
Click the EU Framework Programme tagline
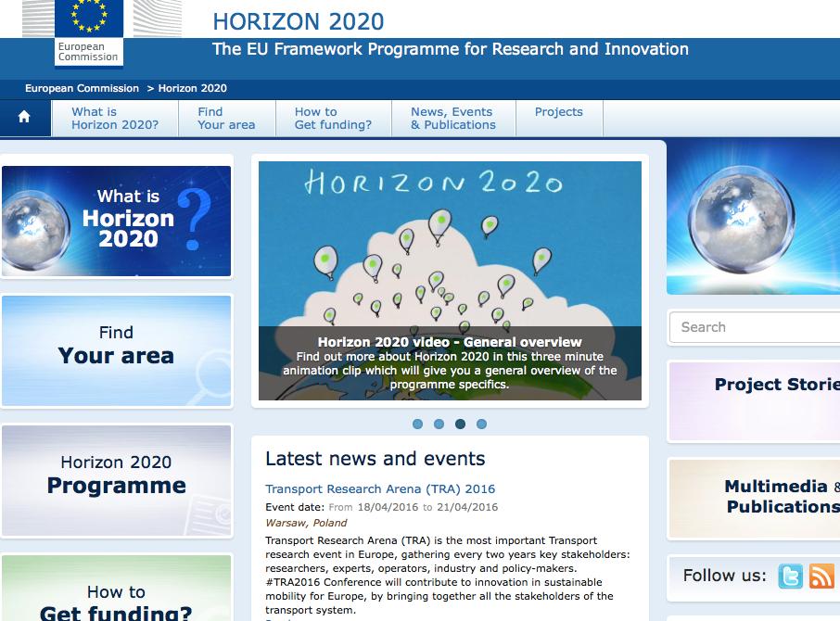(450, 49)
